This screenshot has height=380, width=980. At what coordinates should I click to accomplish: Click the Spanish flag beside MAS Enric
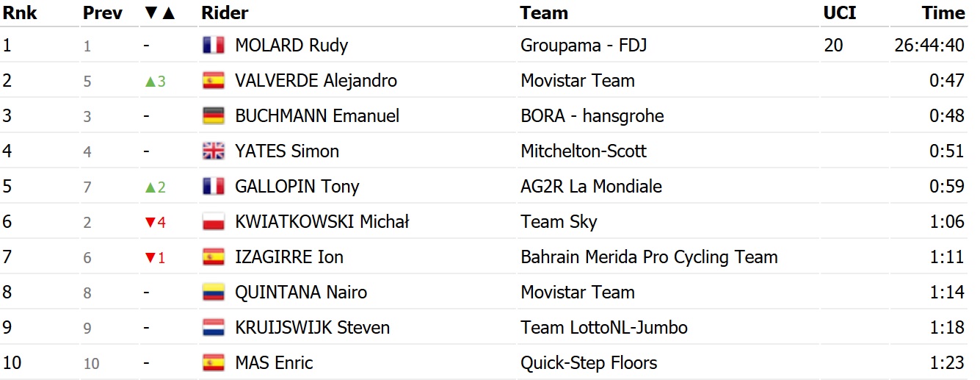pyautogui.click(x=213, y=363)
